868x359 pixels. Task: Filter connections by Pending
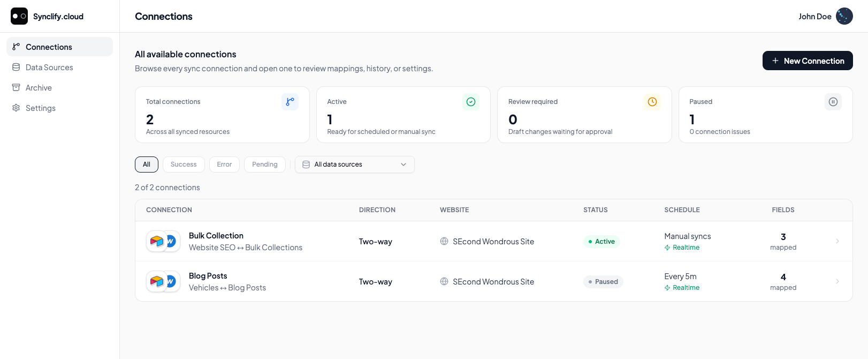point(265,164)
